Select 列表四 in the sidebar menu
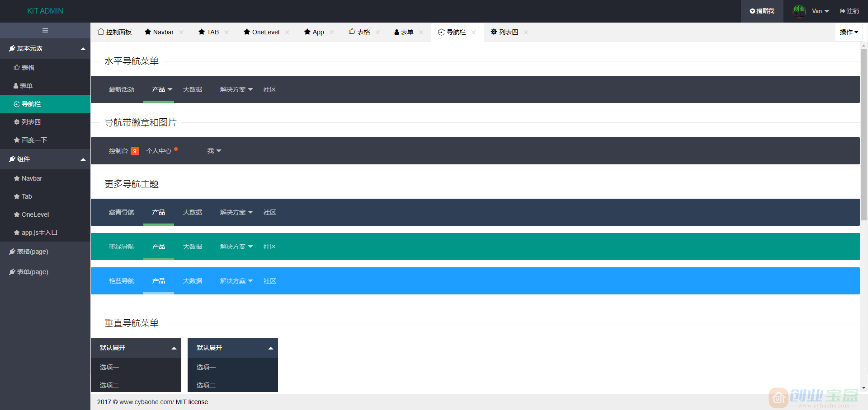The image size is (868, 410). [x=31, y=122]
